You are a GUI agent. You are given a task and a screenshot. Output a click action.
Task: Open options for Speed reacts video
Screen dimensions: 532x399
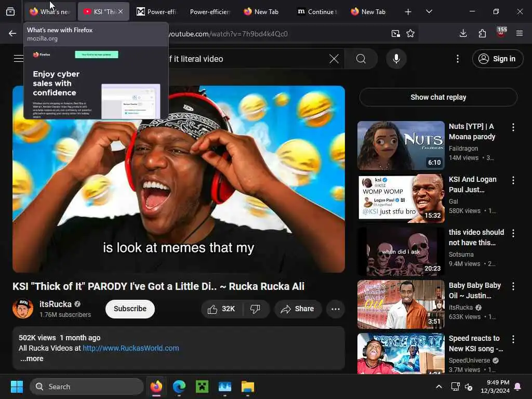(x=513, y=339)
